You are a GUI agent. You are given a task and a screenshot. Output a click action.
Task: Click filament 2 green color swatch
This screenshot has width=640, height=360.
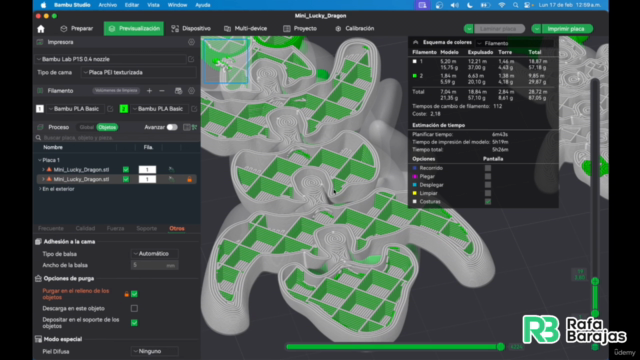pyautogui.click(x=123, y=109)
